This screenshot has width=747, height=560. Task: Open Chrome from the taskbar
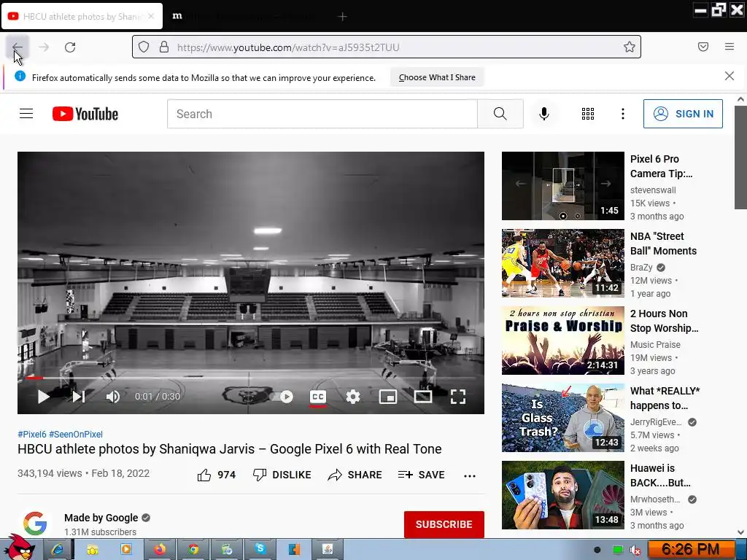(193, 550)
